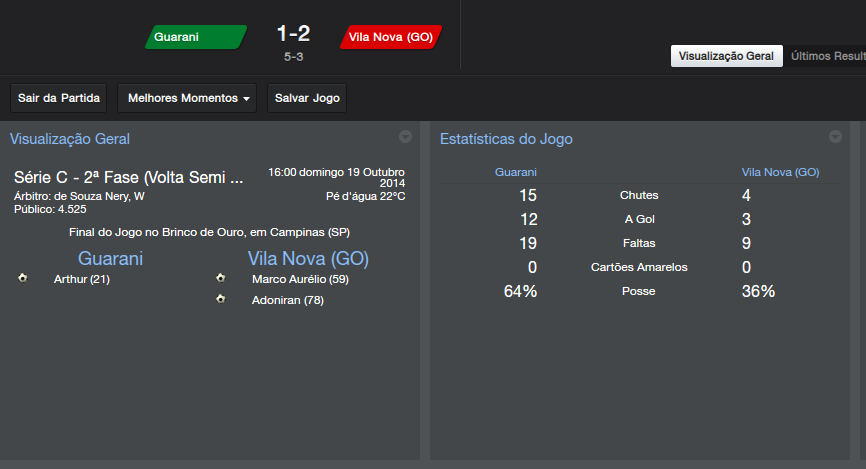Open player Arthur (21) goal entry
The width and height of the screenshot is (866, 469).
pyautogui.click(x=82, y=279)
